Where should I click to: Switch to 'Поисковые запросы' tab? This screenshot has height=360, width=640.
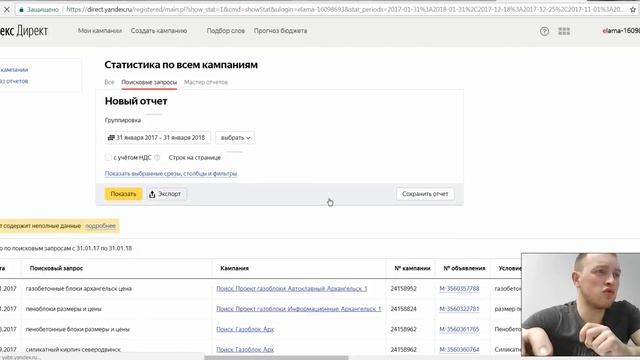tap(149, 82)
